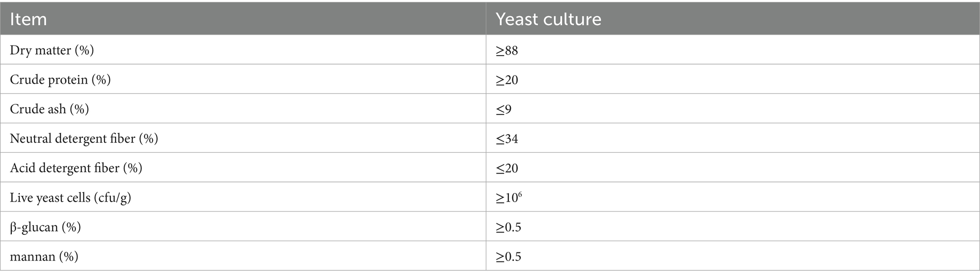Click the ≤9 value cell
The width and height of the screenshot is (980, 279).
click(x=504, y=109)
